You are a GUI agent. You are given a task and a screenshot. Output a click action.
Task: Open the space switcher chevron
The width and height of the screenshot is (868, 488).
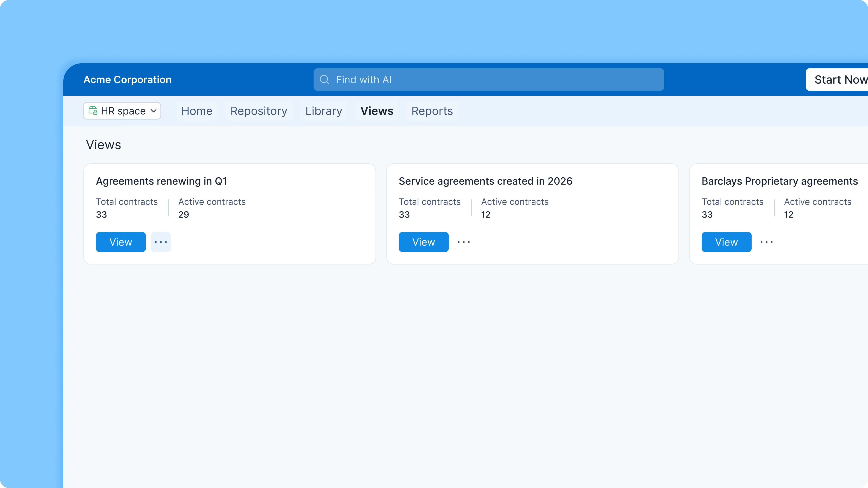[154, 111]
